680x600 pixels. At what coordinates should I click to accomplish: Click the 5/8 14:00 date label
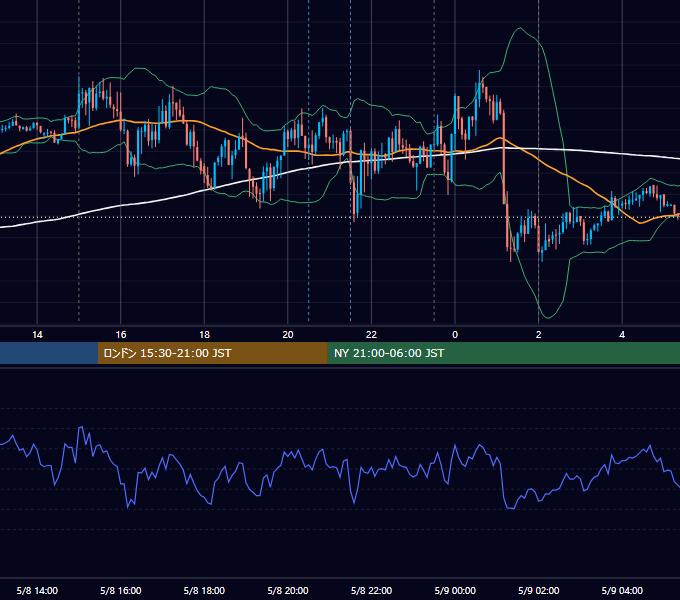click(x=37, y=590)
